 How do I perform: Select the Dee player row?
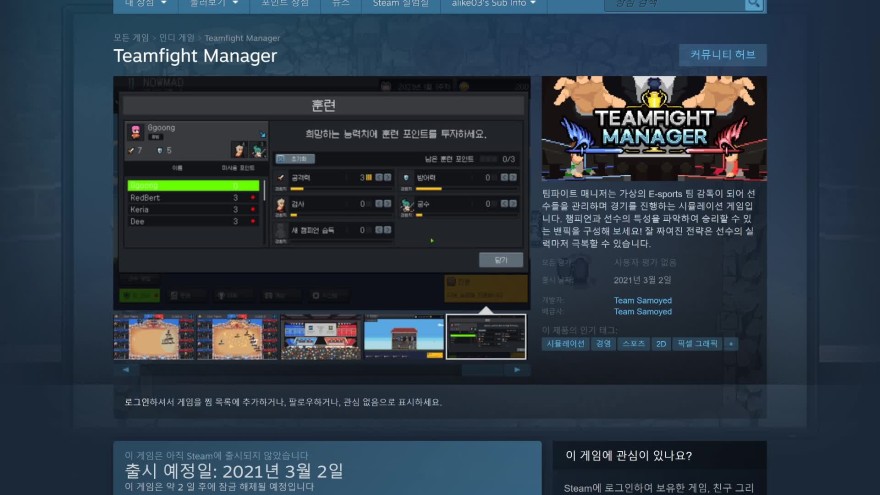pos(193,221)
